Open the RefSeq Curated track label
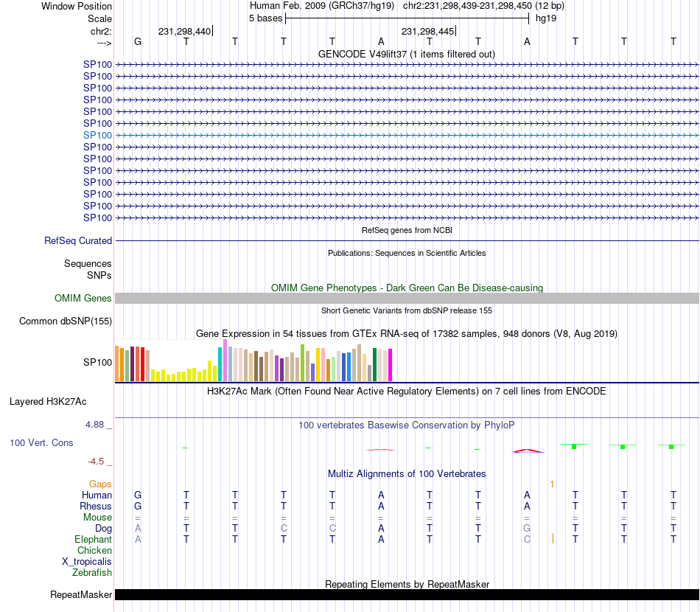The image size is (700, 612). [x=78, y=241]
